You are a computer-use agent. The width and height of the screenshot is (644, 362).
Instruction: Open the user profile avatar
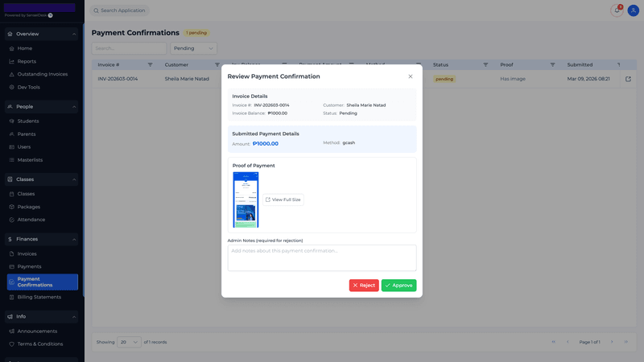click(634, 10)
